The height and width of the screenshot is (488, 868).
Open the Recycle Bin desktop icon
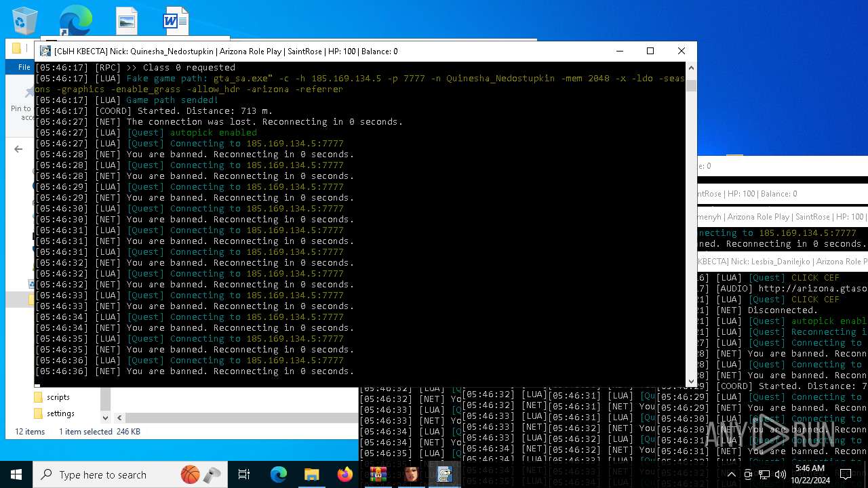(25, 20)
